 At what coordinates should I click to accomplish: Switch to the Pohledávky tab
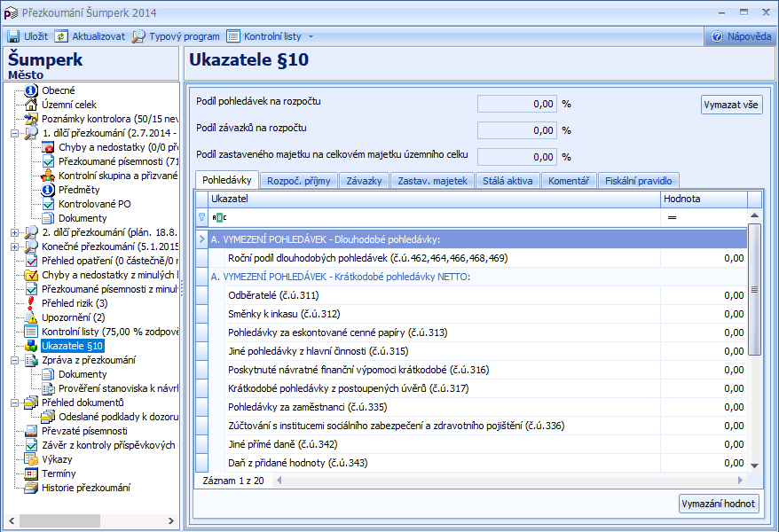(x=227, y=180)
